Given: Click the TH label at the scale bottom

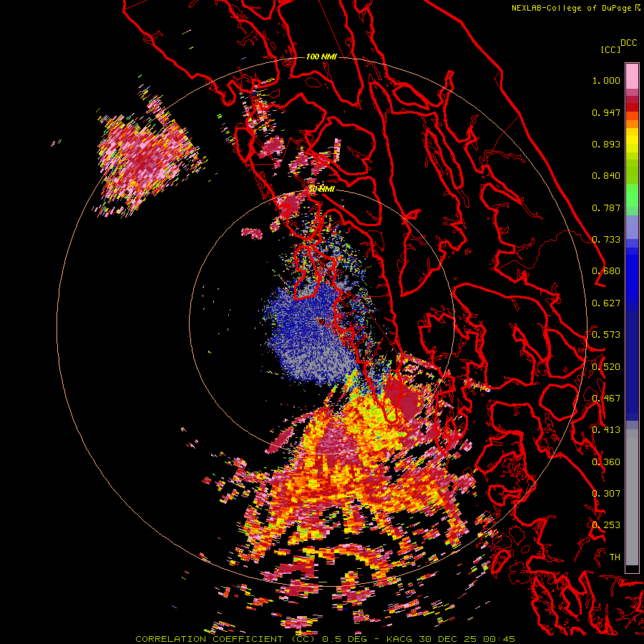Looking at the screenshot, I should pyautogui.click(x=615, y=557).
